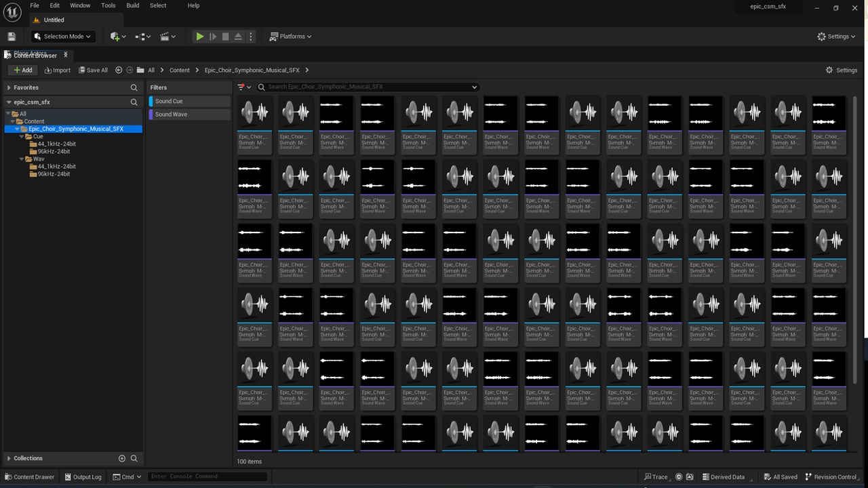Start Play in Editor with green play
Screen dimensions: 868x488
pos(200,37)
